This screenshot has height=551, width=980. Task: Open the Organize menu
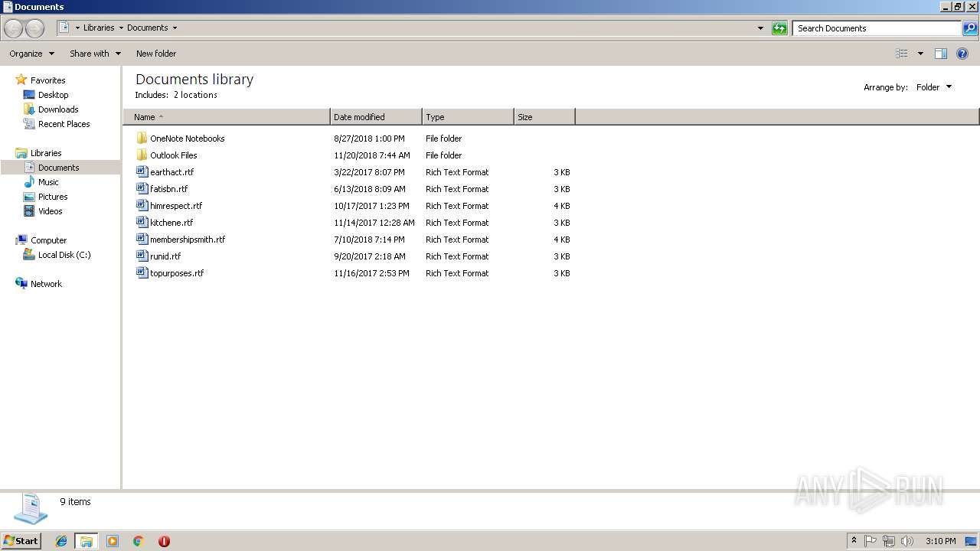32,54
